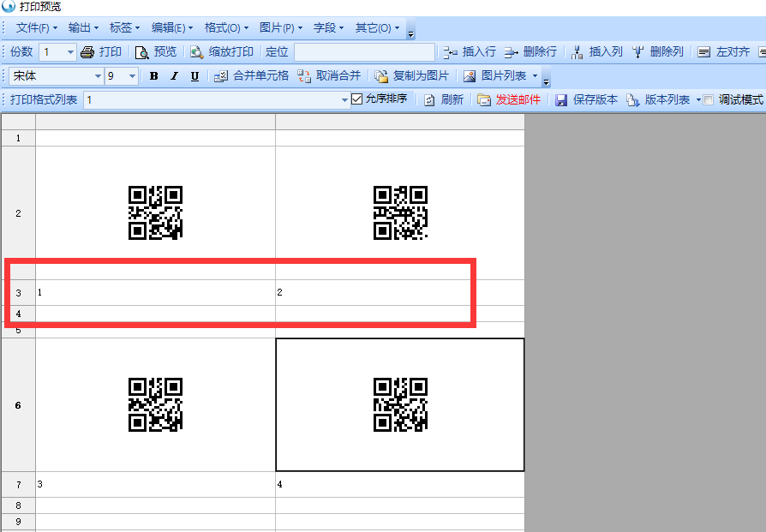Expand the 宋体 font dropdown

point(97,76)
